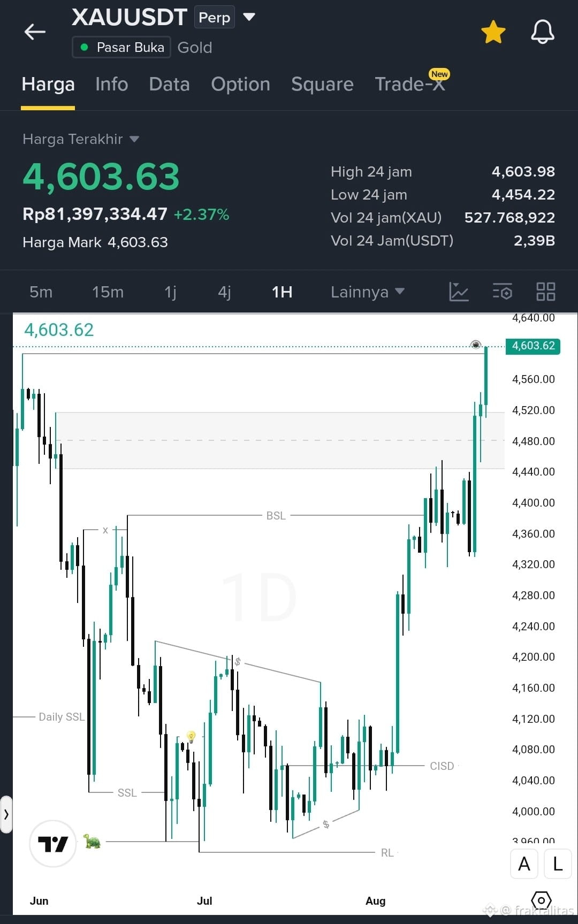
Task: Click the Vol 24 Jam(USDT) value 2,39B
Action: [x=534, y=241]
